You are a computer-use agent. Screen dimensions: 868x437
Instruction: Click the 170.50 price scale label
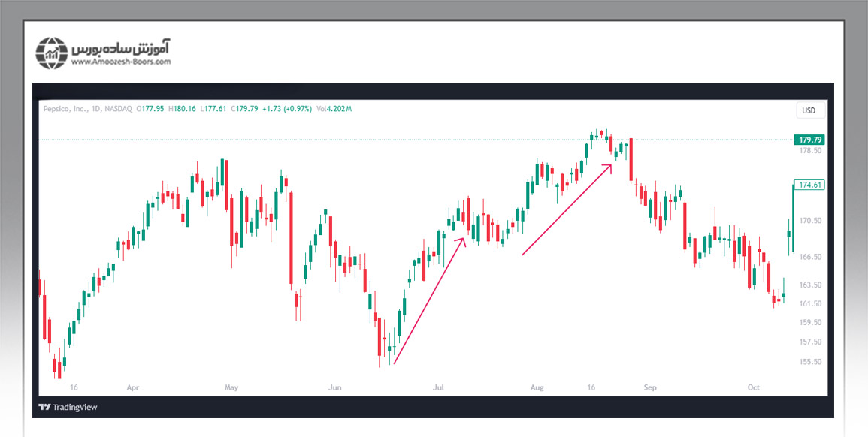(x=809, y=221)
